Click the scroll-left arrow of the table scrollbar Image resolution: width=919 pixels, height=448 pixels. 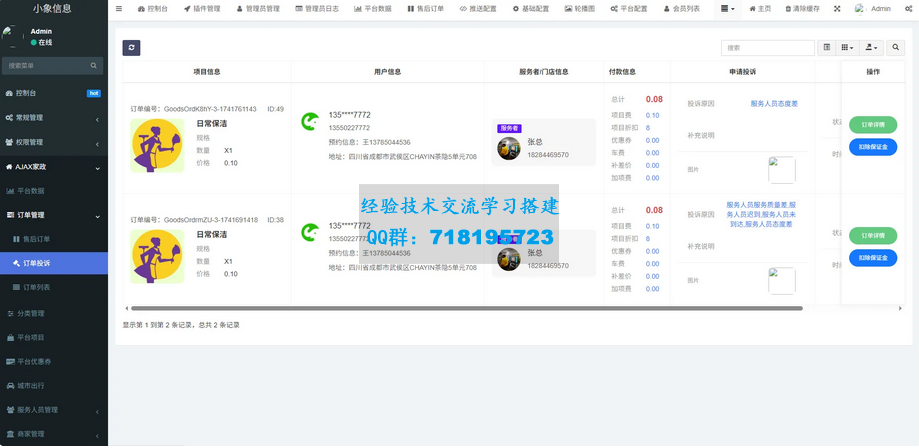click(x=127, y=308)
